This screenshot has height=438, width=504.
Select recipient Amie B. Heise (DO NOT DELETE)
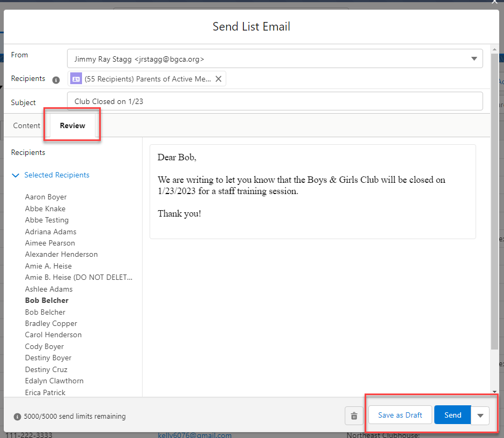pyautogui.click(x=79, y=277)
